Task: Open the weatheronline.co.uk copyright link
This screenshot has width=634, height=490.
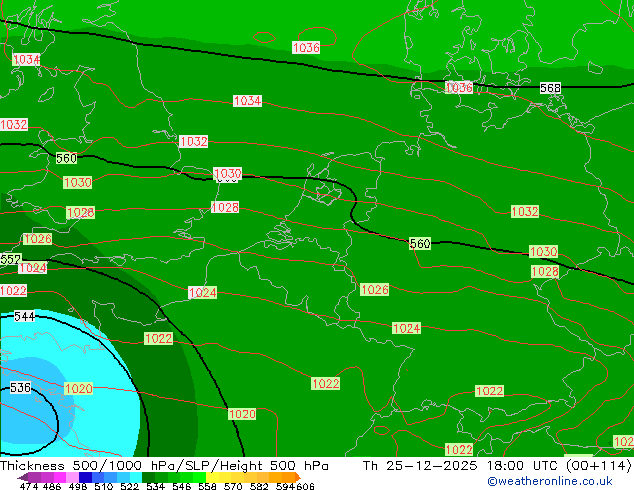Action: pos(549,481)
